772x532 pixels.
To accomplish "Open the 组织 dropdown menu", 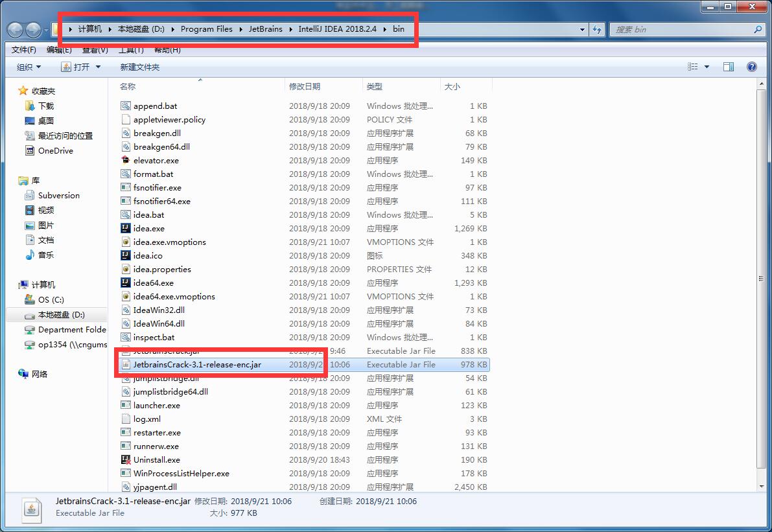I will (x=29, y=67).
